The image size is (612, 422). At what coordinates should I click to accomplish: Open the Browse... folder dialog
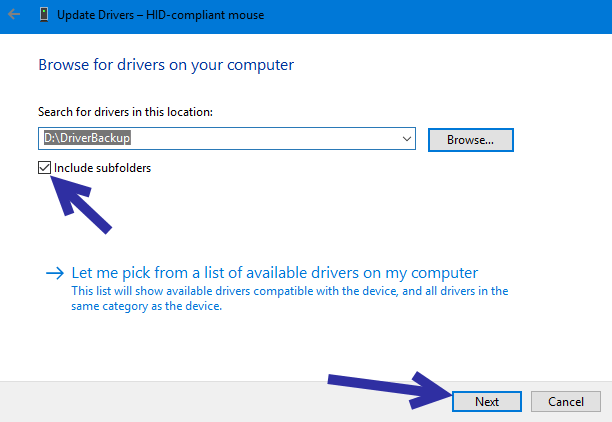point(471,140)
